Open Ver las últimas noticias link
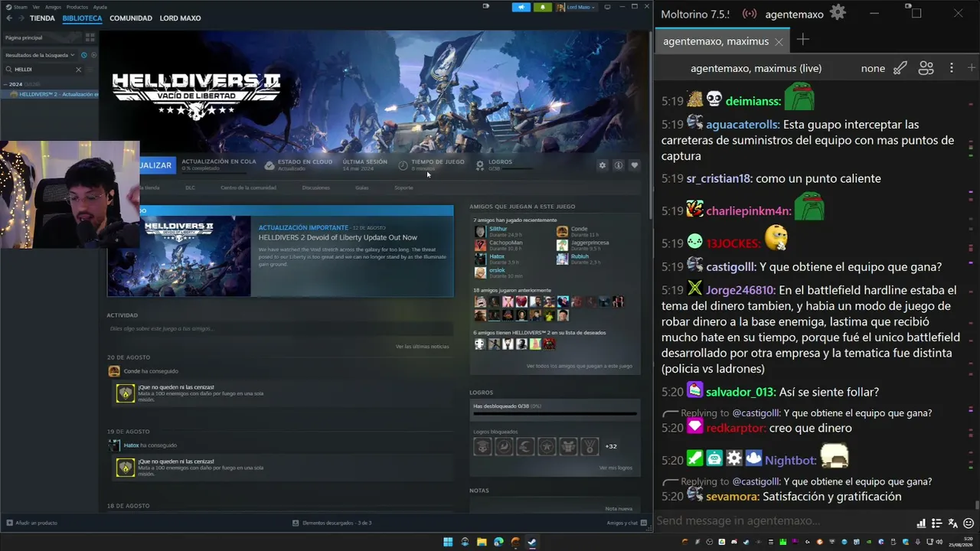Image resolution: width=980 pixels, height=551 pixels. 422,347
